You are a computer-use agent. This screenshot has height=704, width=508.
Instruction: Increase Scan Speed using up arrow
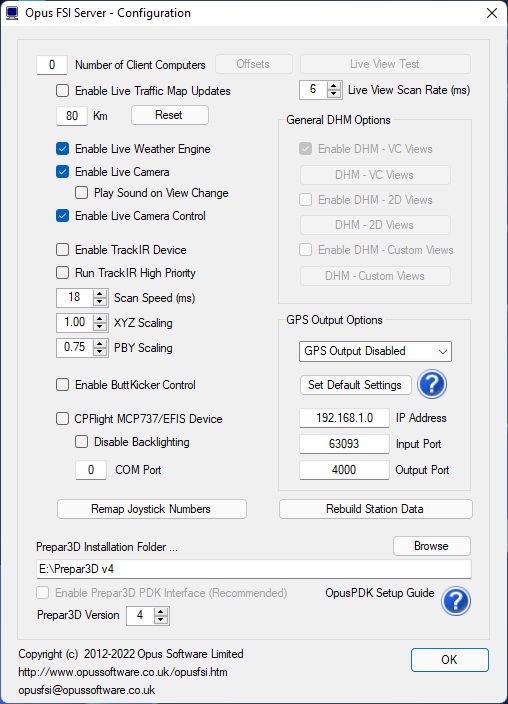click(x=100, y=294)
